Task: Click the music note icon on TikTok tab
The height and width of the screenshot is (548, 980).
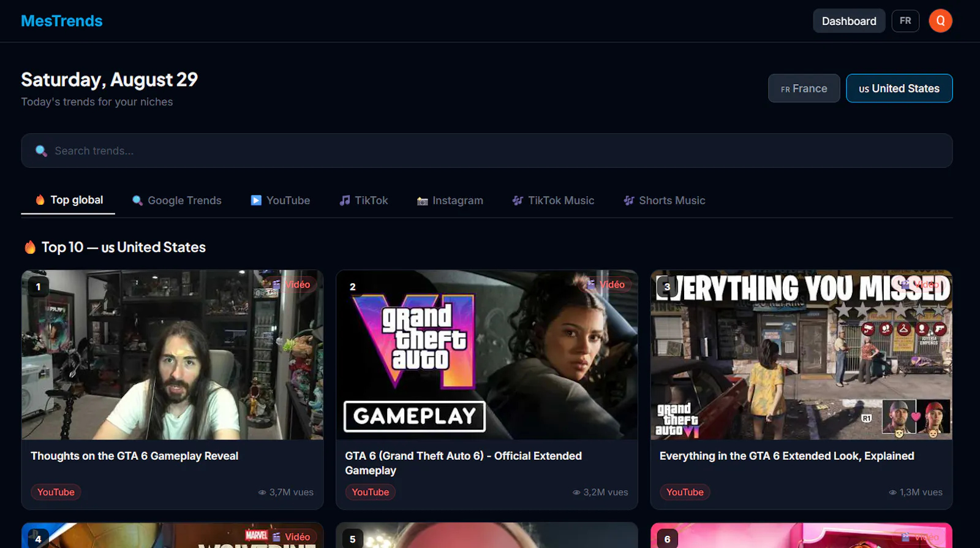Action: [345, 200]
